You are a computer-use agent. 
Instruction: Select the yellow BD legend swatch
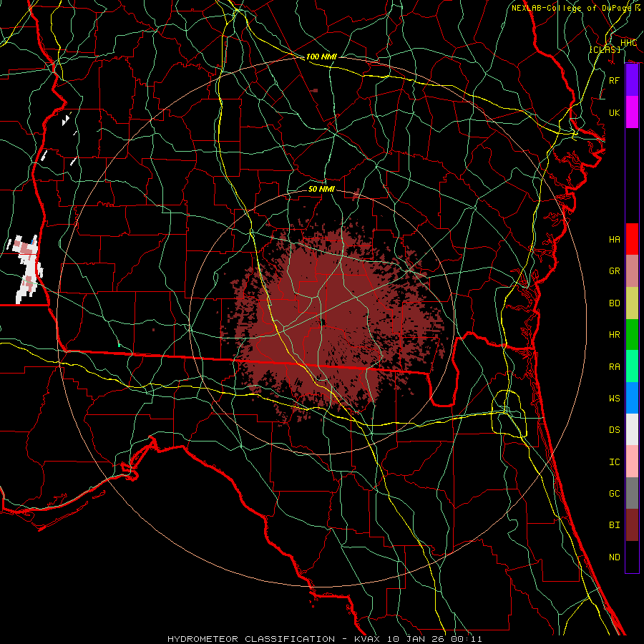(632, 303)
